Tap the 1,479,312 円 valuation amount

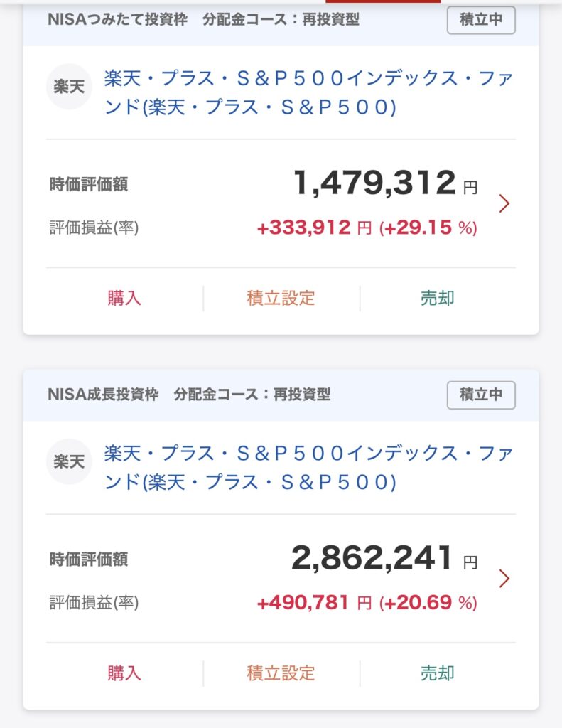click(x=374, y=184)
